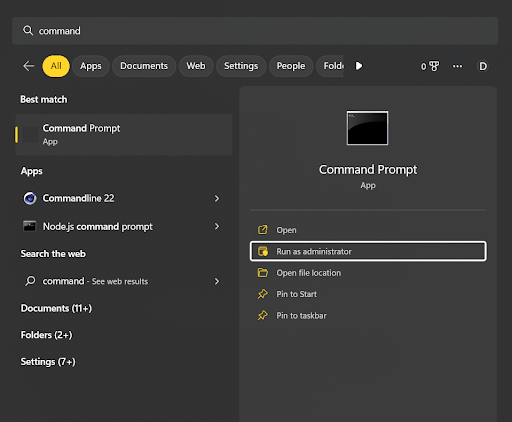
Task: Choose Open file location
Action: (x=368, y=273)
